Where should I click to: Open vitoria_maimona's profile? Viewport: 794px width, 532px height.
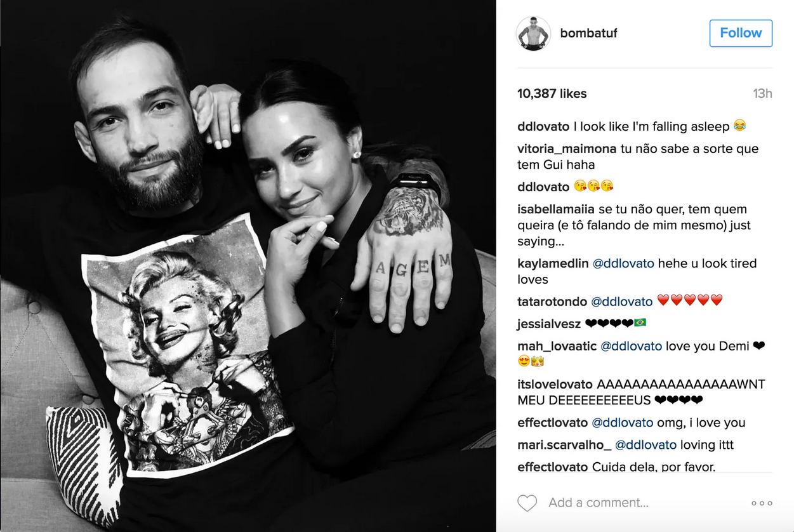point(567,149)
